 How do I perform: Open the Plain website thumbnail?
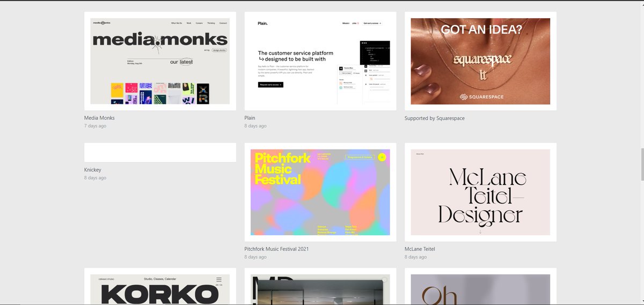coord(320,61)
